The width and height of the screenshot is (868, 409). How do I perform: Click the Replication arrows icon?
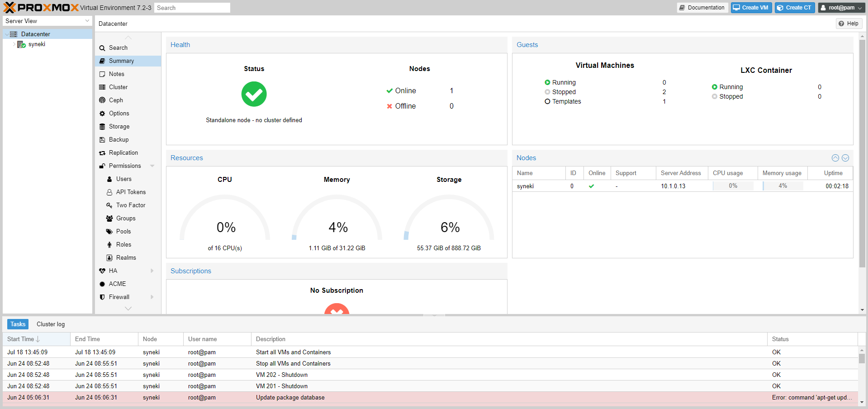pyautogui.click(x=102, y=153)
